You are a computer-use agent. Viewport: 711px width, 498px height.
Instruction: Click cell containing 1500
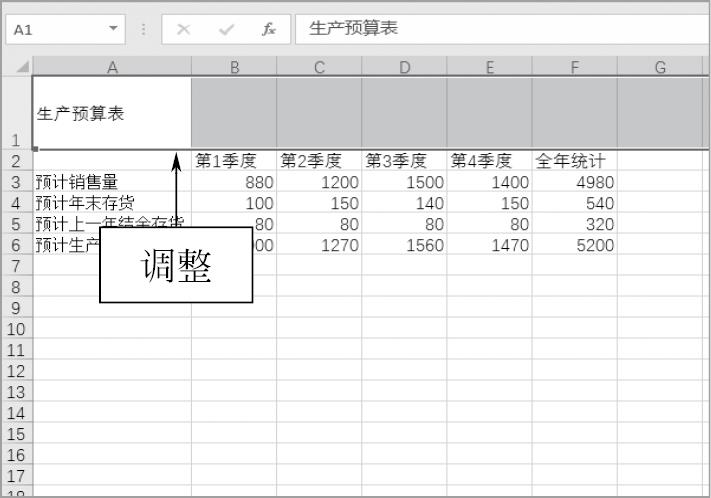point(404,181)
